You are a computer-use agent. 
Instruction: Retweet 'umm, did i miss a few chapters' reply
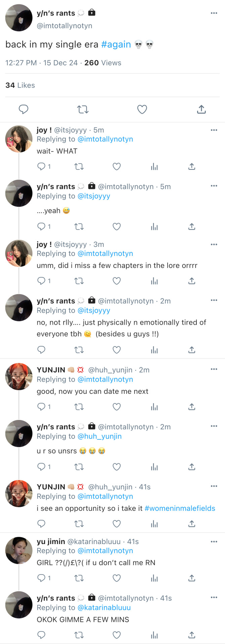(79, 281)
